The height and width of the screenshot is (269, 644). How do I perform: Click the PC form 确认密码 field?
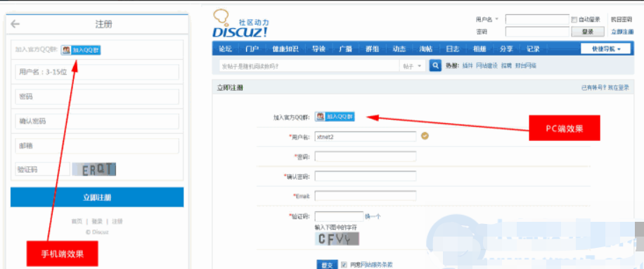pyautogui.click(x=366, y=176)
